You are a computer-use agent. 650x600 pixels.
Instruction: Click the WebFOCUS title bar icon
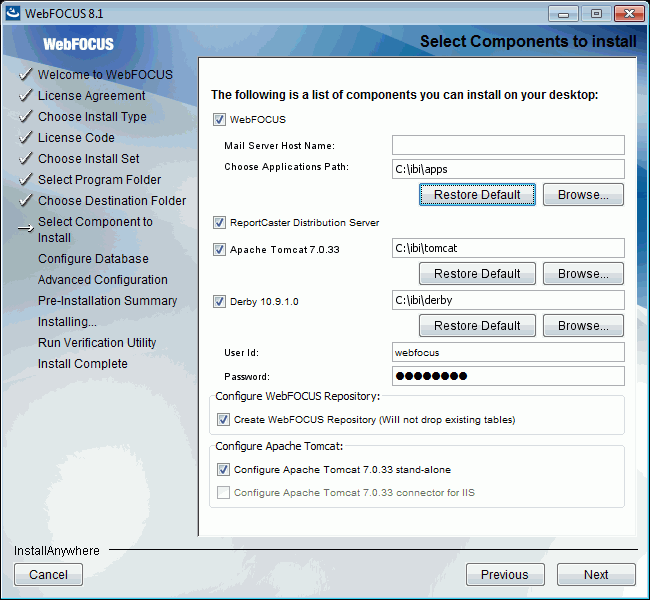pyautogui.click(x=12, y=13)
